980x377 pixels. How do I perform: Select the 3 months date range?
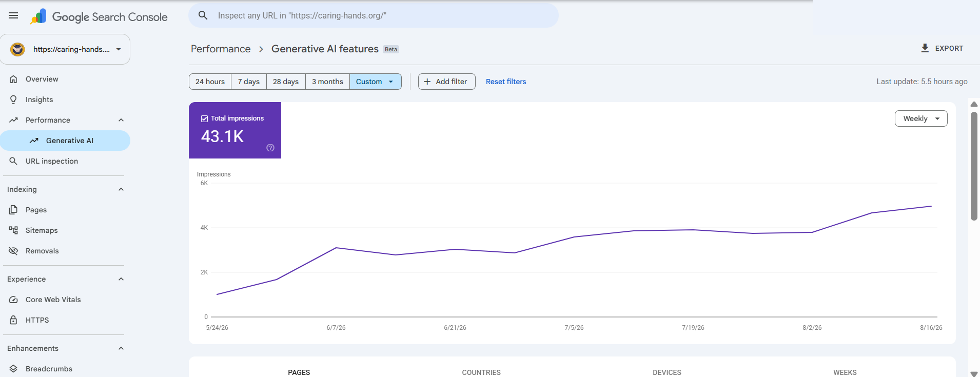(x=327, y=82)
